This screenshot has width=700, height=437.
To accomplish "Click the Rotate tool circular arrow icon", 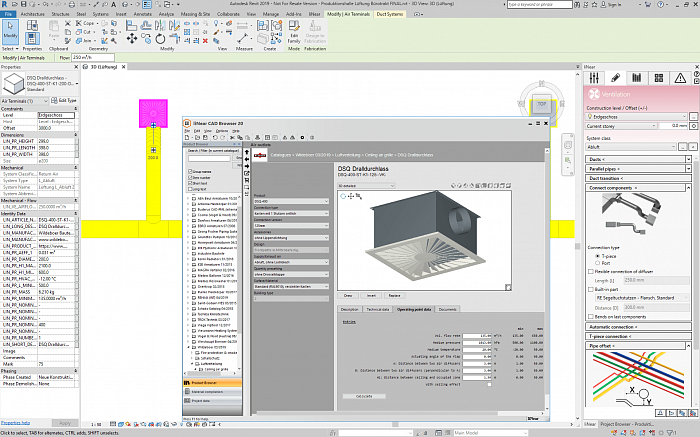I will pyautogui.click(x=160, y=39).
